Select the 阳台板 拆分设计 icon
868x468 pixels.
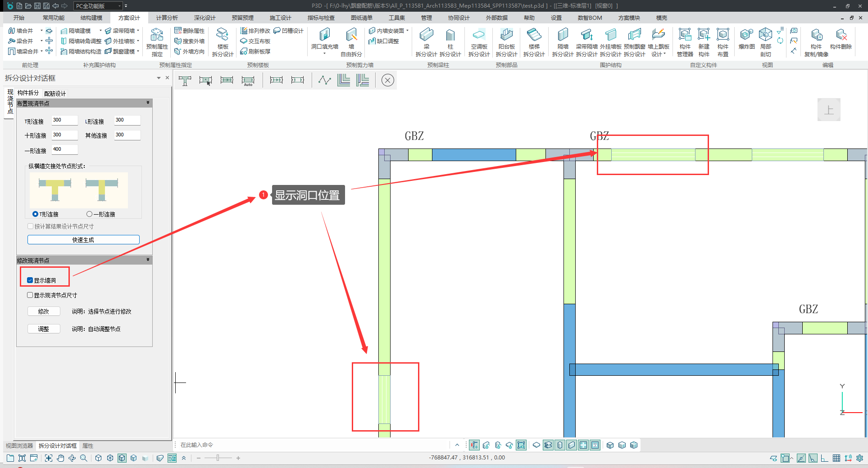[506, 36]
